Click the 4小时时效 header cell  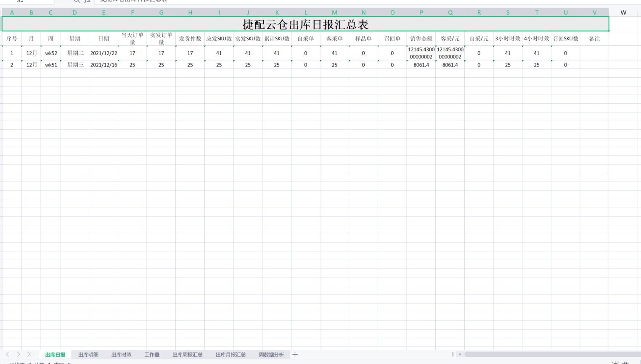coord(537,39)
